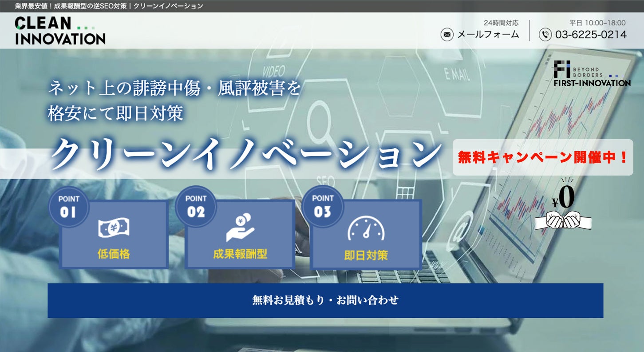
Task: Click the phone number 03-6225-0214
Action: (x=591, y=34)
